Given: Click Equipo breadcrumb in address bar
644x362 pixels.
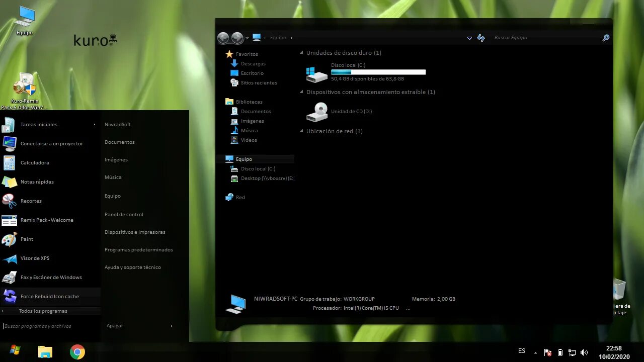Looking at the screenshot, I should click(278, 38).
